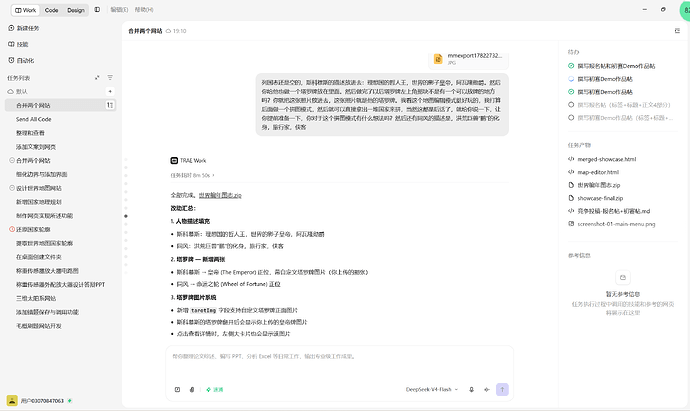Click the image icon beside screenshot-01-main-menu.png

571,224
